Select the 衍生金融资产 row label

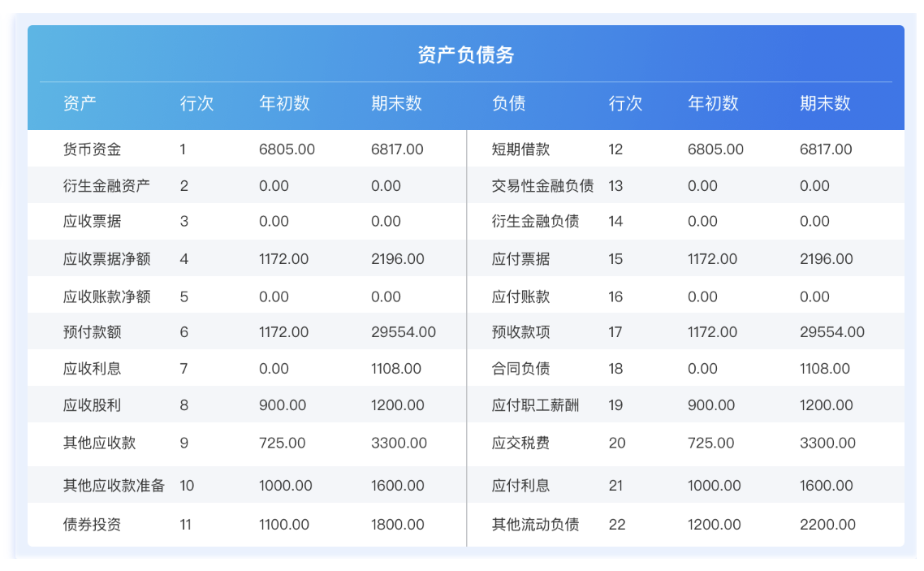(106, 186)
